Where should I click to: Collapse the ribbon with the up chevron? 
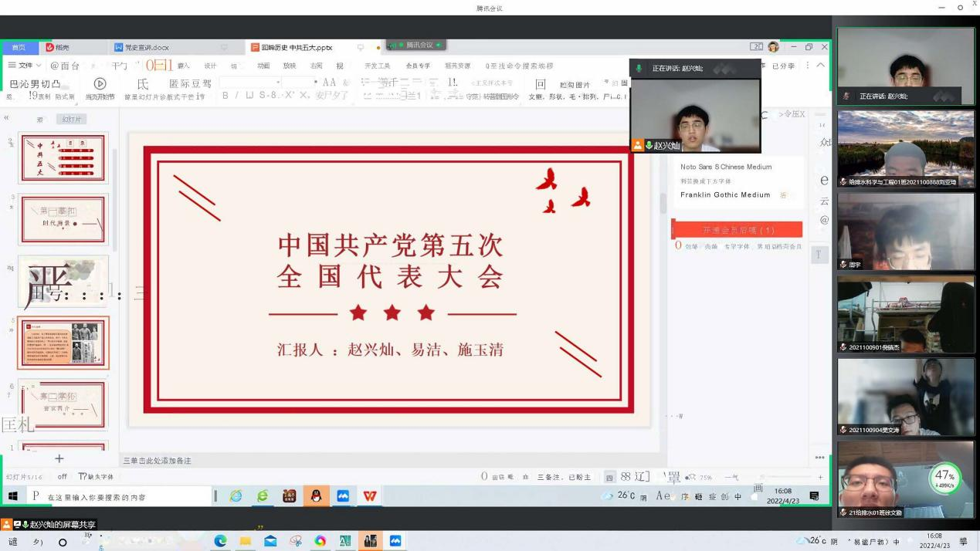[x=820, y=66]
